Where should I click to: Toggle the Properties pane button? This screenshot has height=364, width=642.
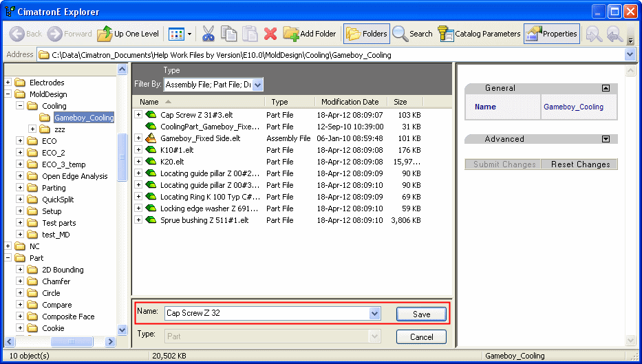(x=551, y=34)
